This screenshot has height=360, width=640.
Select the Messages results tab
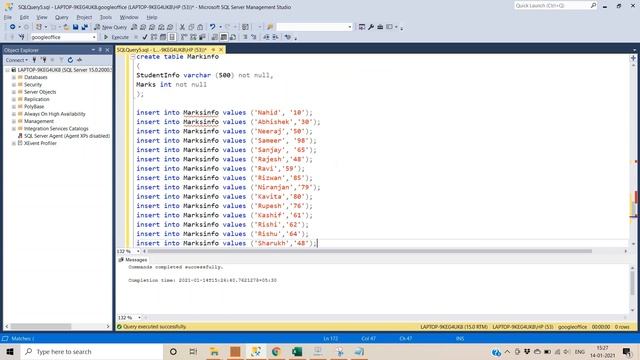(x=133, y=260)
